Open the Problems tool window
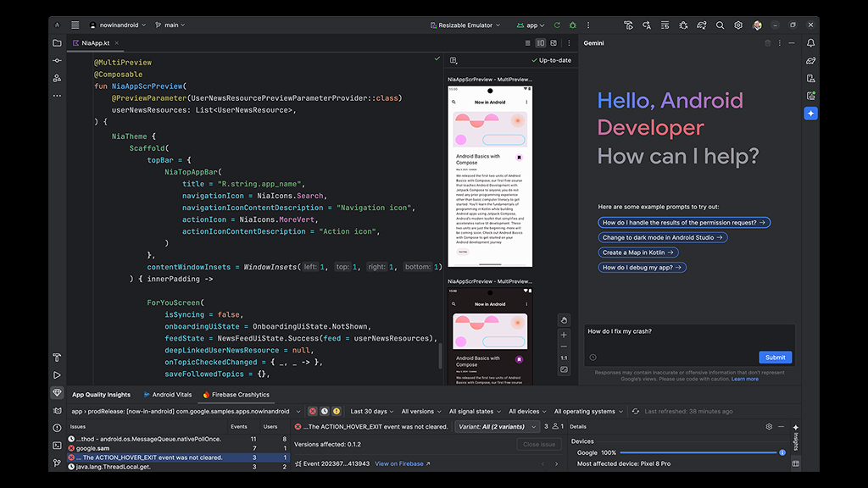 [x=57, y=428]
